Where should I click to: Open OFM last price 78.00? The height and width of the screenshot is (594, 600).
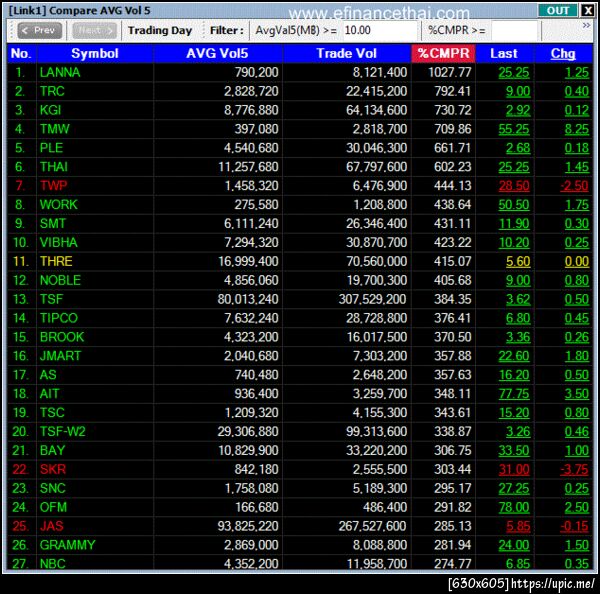pyautogui.click(x=514, y=508)
